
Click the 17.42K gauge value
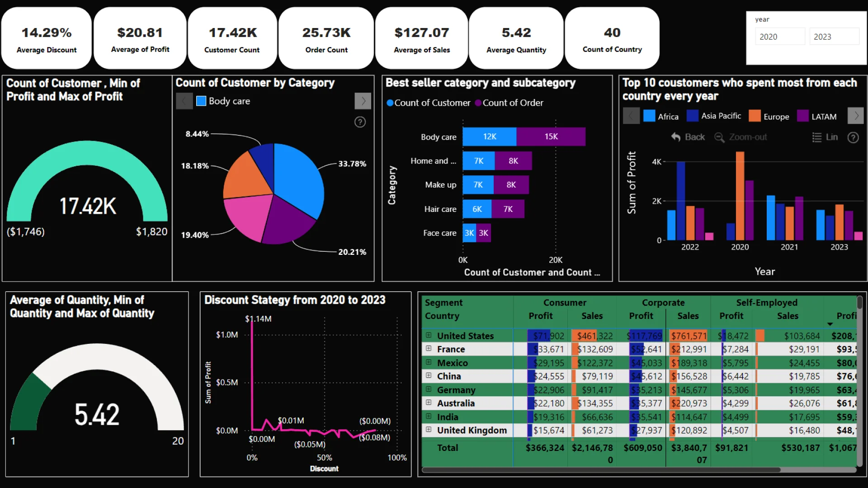88,206
